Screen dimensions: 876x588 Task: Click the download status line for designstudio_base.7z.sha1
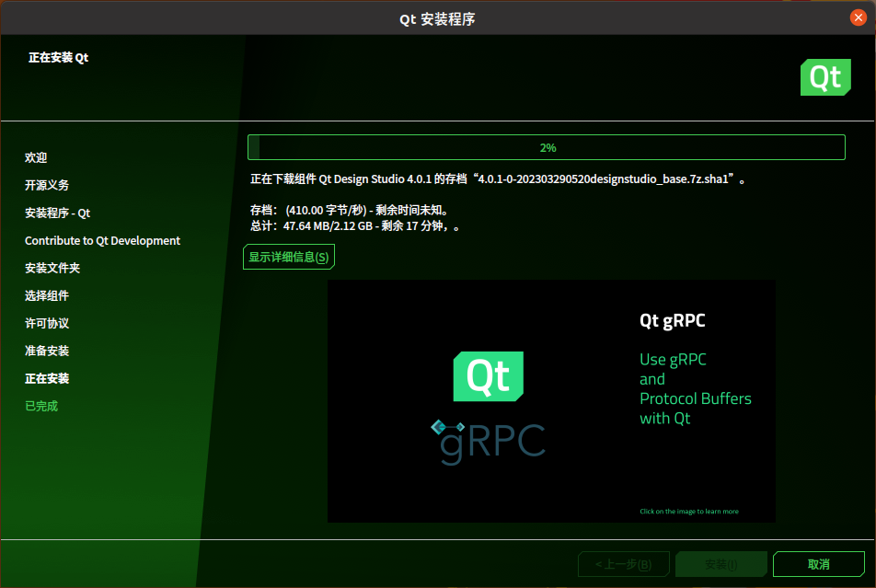tap(498, 179)
